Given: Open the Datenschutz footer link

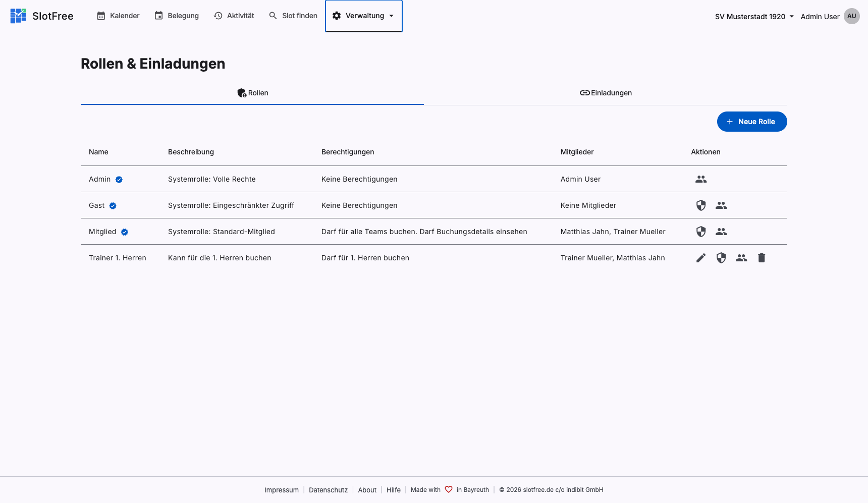Looking at the screenshot, I should [328, 489].
